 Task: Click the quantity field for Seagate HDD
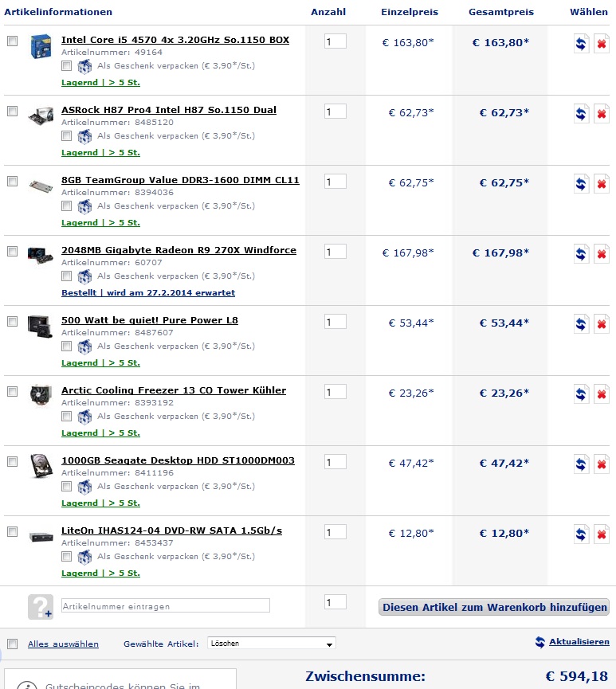tap(335, 462)
